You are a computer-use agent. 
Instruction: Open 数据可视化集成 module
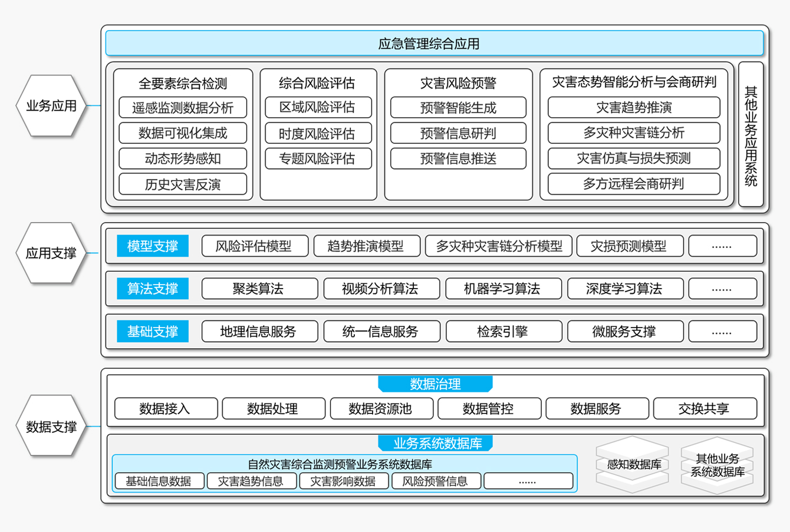pyautogui.click(x=183, y=133)
